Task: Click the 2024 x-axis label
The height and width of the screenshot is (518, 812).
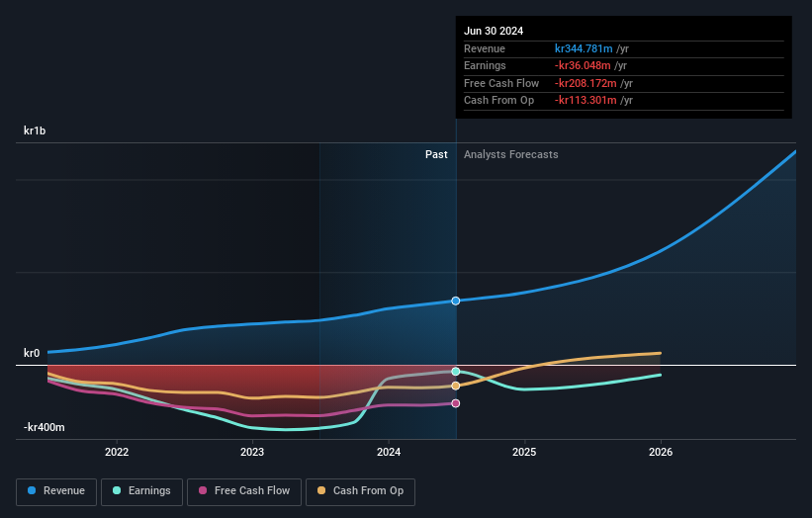Action: pos(389,452)
